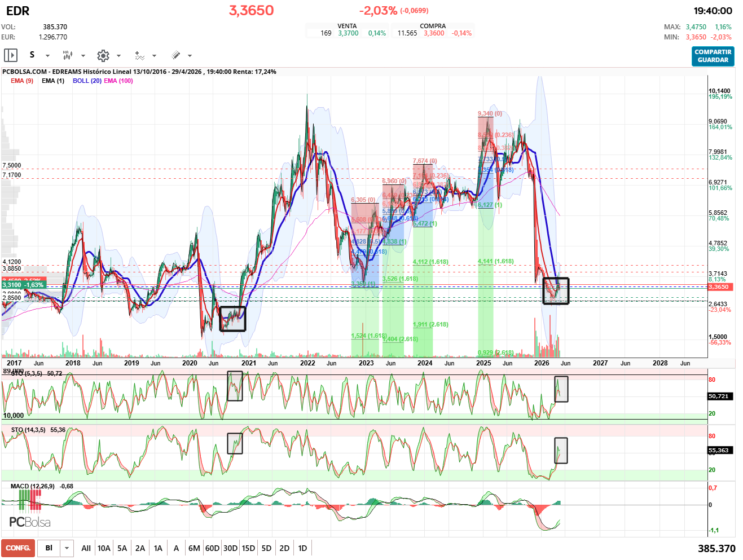743x560 pixels.
Task: Select the 30D time range
Action: (x=230, y=548)
